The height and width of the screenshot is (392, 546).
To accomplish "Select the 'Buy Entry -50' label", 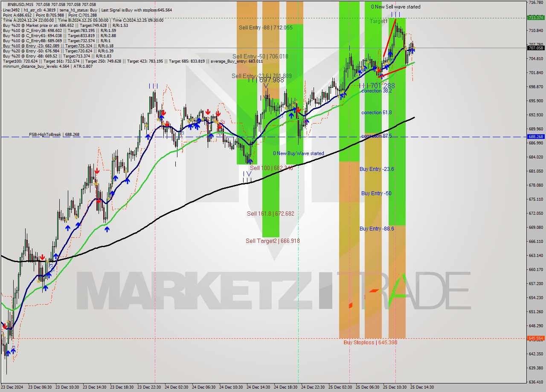I will coord(376,193).
